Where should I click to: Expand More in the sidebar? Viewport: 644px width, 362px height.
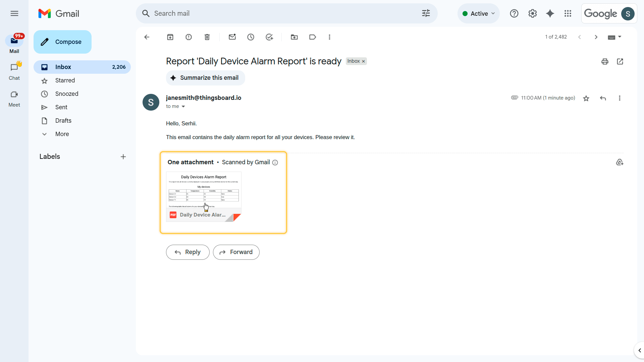(62, 134)
